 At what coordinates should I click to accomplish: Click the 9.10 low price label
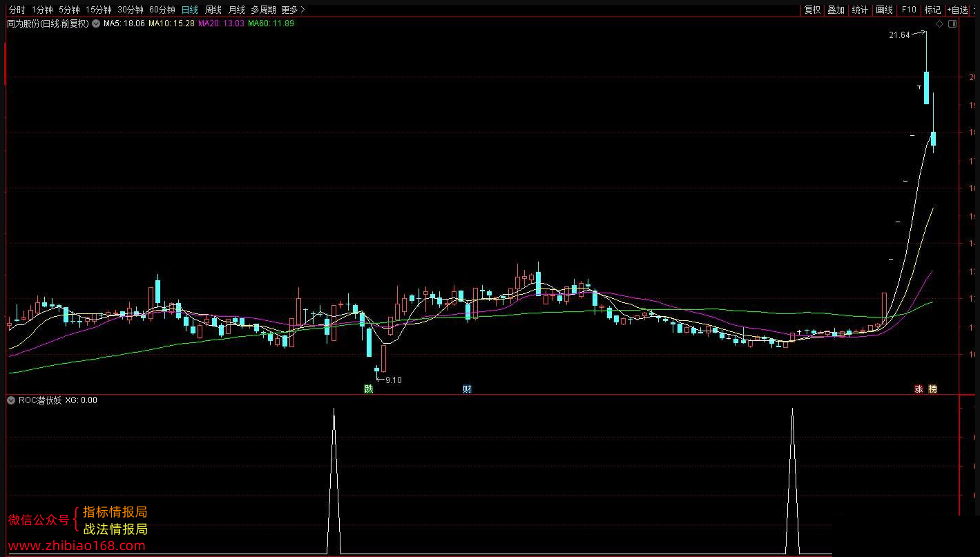pyautogui.click(x=394, y=380)
